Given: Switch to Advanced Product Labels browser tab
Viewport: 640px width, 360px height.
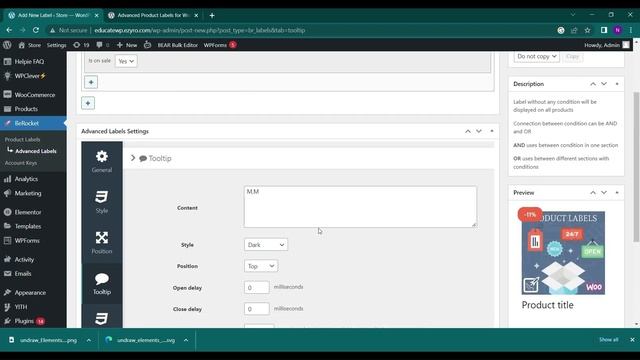Looking at the screenshot, I should [153, 15].
